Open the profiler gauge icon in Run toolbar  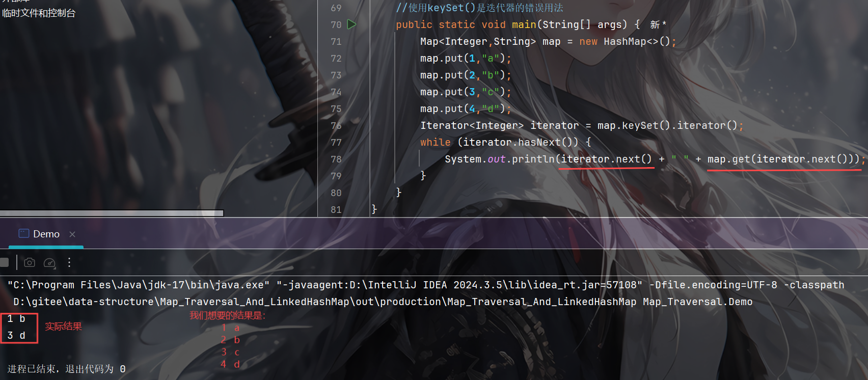tap(49, 262)
